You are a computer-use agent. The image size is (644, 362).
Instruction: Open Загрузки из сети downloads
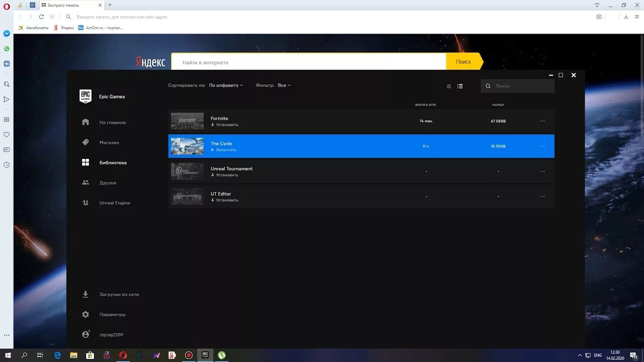[110, 294]
